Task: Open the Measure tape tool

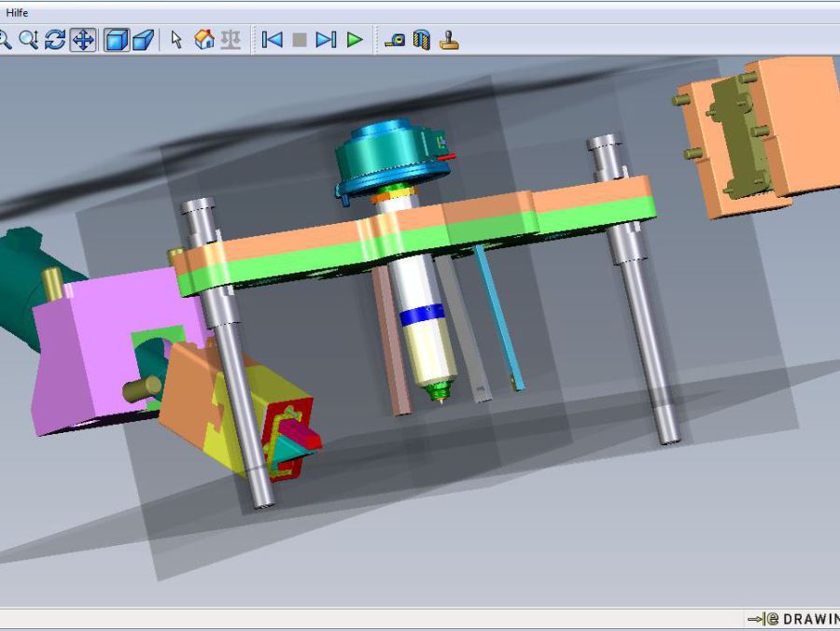Action: (395, 40)
